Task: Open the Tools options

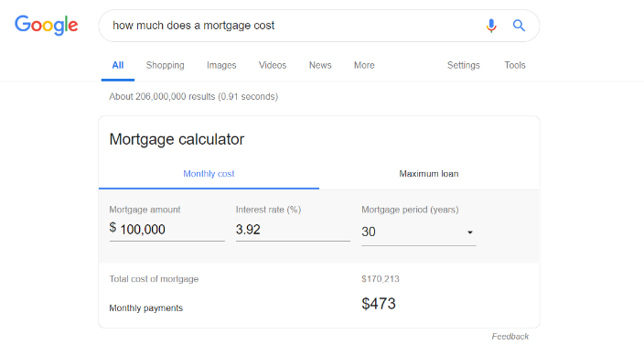Action: (515, 65)
